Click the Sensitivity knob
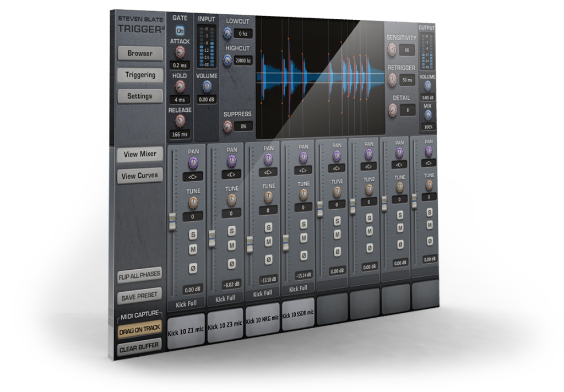Viewport: 564px width, 392px height. (392, 50)
